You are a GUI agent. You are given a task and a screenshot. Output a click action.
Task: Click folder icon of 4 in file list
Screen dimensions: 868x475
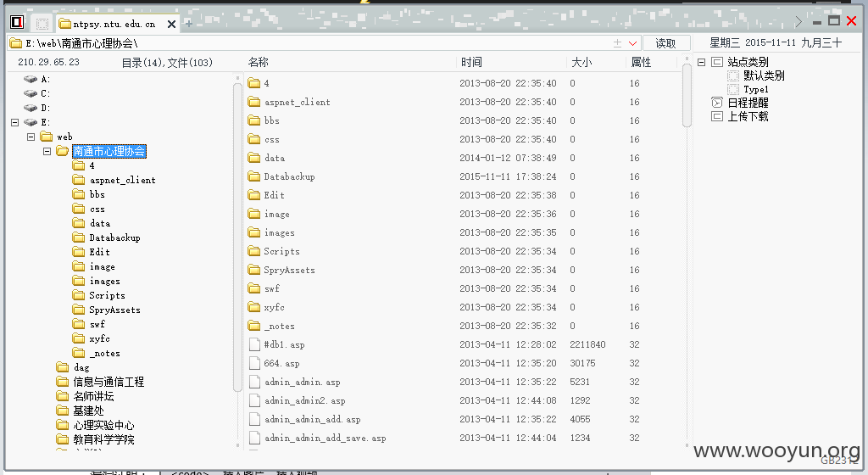(x=254, y=83)
